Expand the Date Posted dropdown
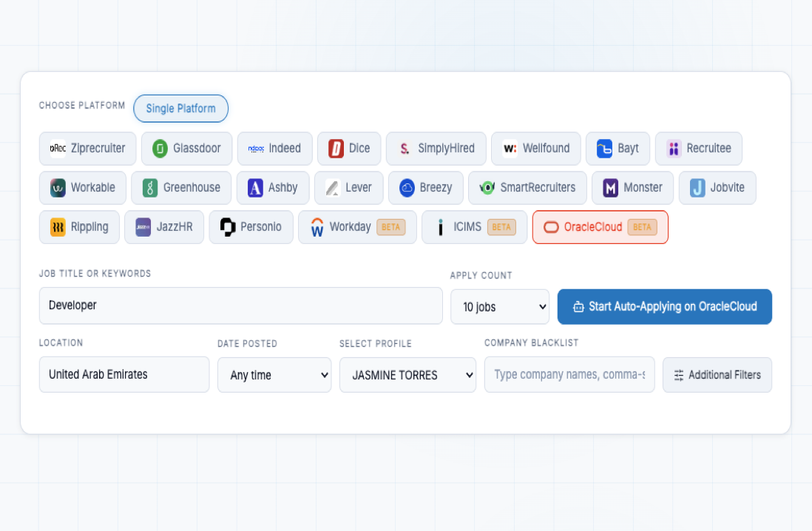Screen dimensions: 812x531 274,375
